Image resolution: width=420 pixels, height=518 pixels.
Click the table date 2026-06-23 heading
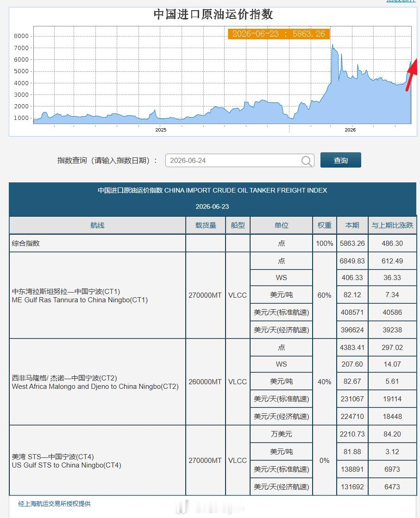[212, 207]
